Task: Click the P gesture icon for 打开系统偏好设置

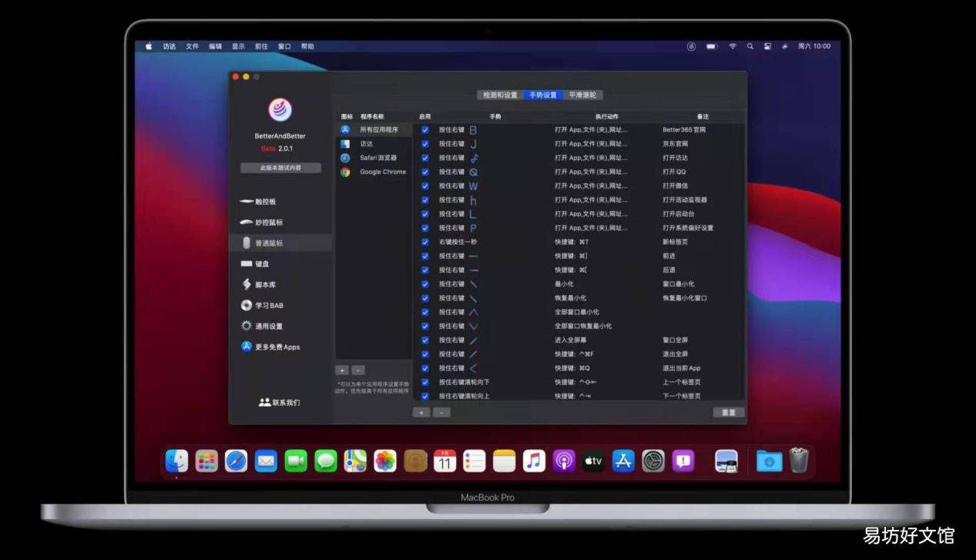Action: coord(473,228)
